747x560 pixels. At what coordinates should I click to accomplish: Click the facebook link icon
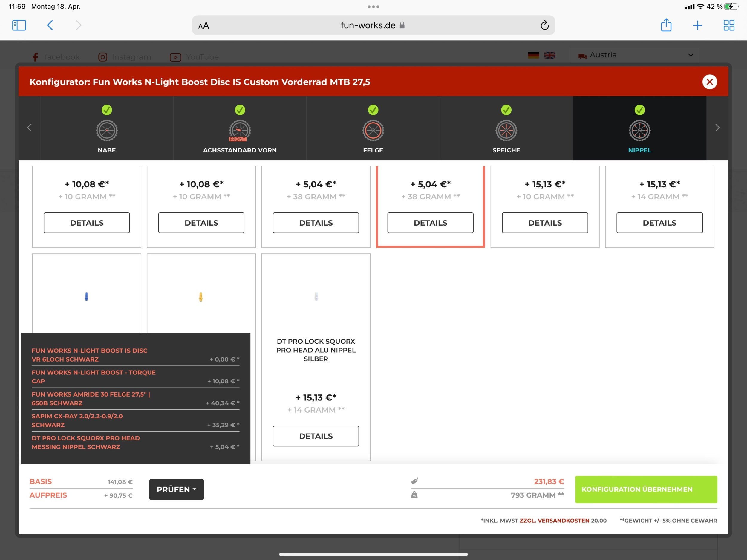[x=36, y=57]
